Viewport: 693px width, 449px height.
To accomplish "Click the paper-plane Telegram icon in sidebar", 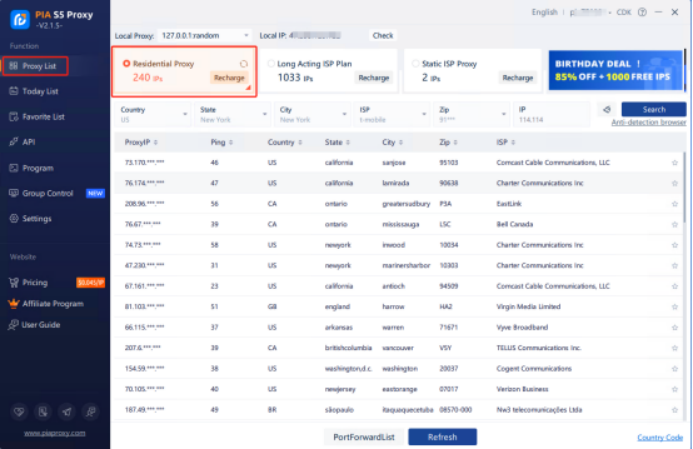I will coord(67,412).
